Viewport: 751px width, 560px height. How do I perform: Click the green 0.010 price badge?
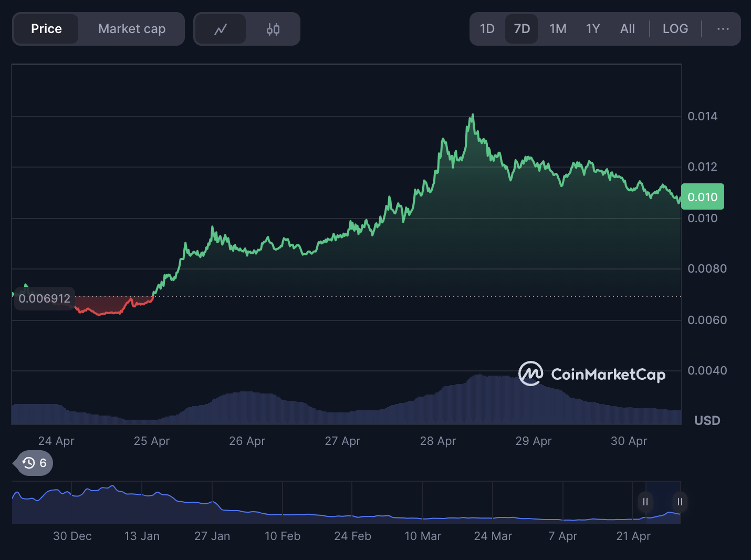tap(703, 196)
